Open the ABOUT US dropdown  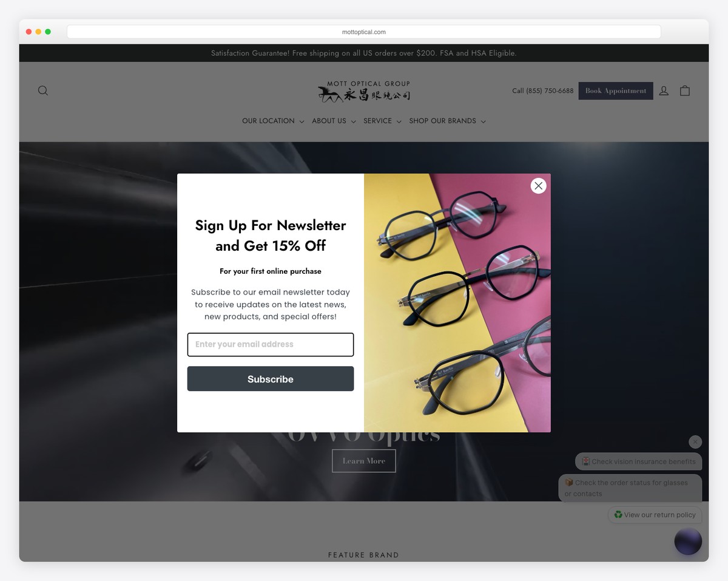click(329, 121)
